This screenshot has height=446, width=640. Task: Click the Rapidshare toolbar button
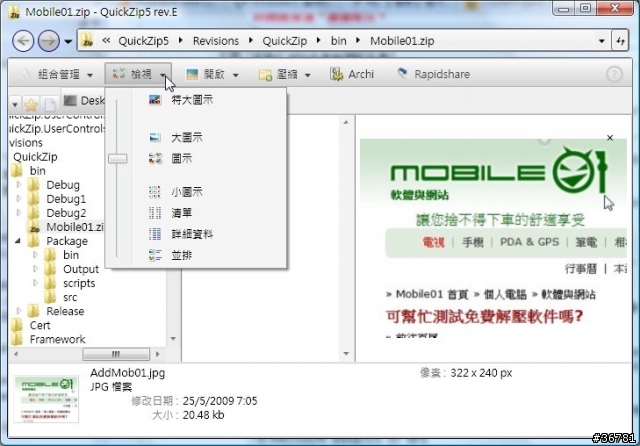tap(433, 74)
